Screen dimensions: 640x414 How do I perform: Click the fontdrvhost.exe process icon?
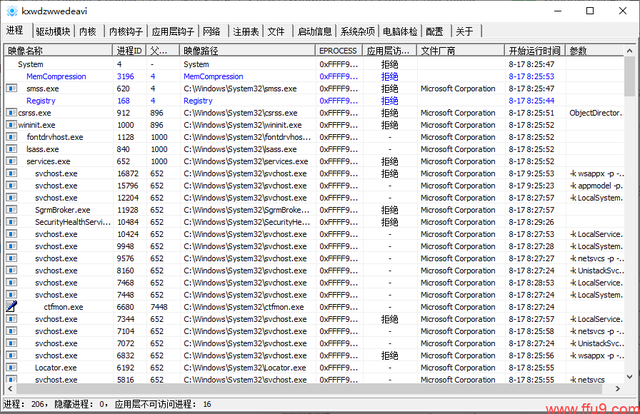tap(12, 137)
